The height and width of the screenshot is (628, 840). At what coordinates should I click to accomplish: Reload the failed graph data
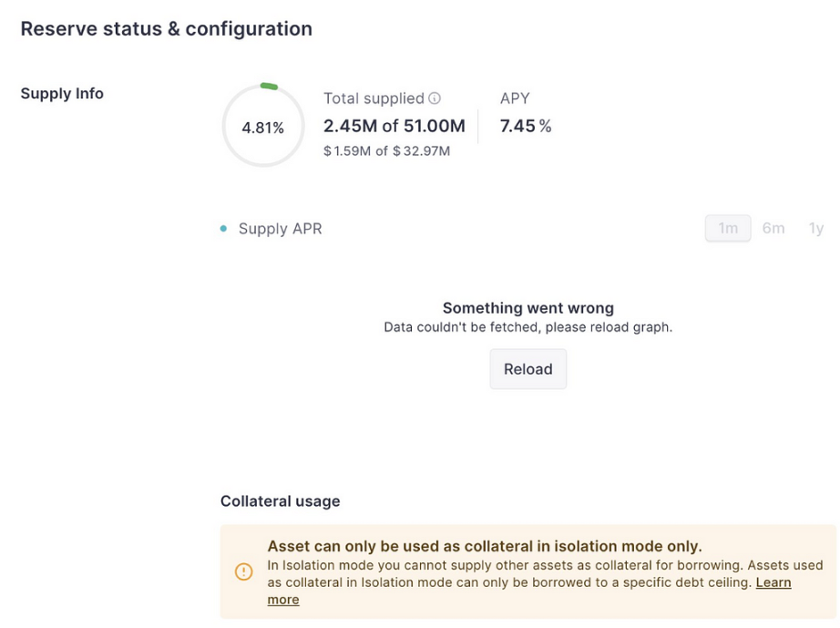(x=528, y=369)
